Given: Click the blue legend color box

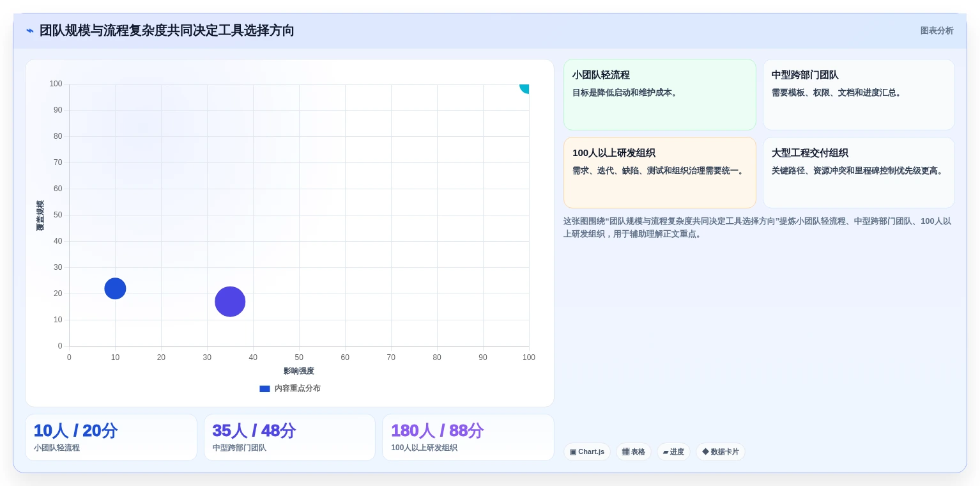Looking at the screenshot, I should click(264, 388).
